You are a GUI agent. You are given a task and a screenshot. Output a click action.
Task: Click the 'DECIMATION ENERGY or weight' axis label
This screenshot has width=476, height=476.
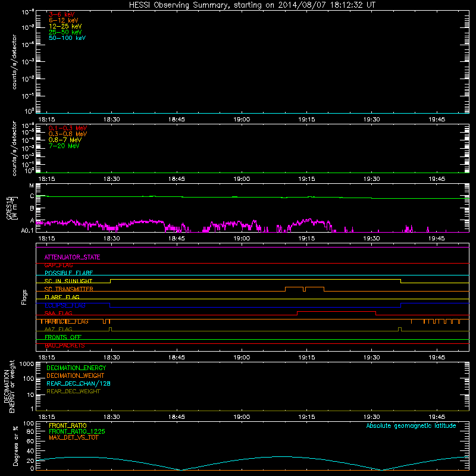9,386
